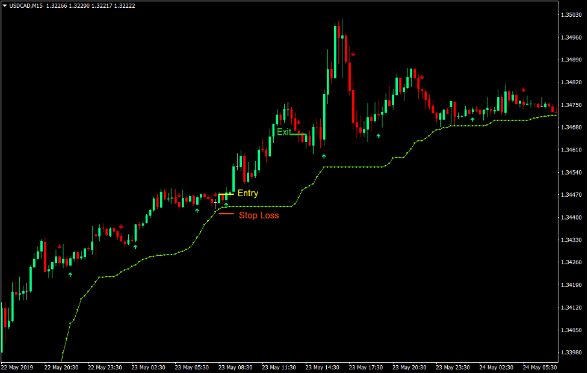Click the red sell arrow above the highest peak
588x373 pixels.
[x=353, y=54]
